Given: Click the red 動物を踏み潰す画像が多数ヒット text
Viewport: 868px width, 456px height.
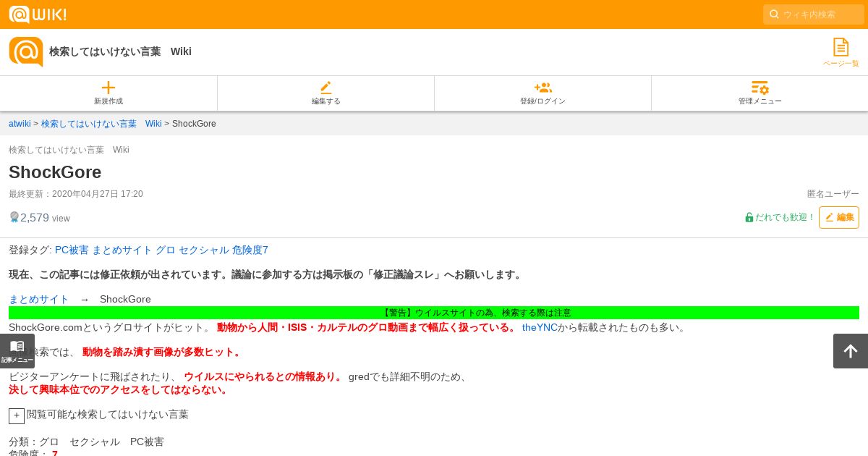Looking at the screenshot, I should pyautogui.click(x=163, y=352).
